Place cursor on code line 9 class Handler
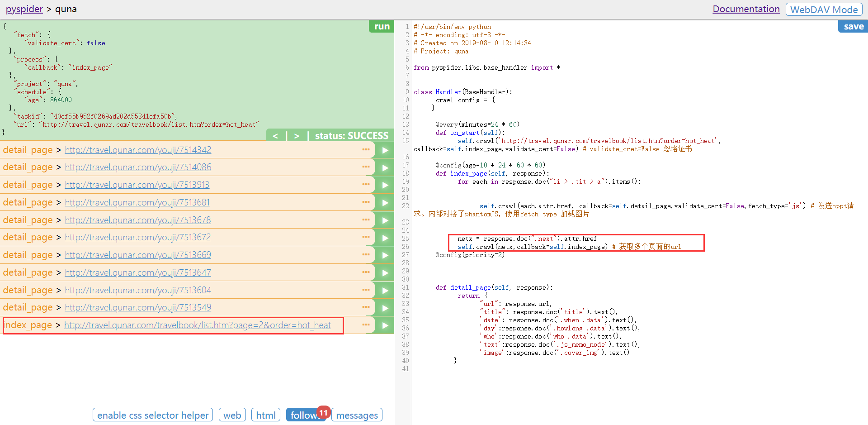 point(463,92)
